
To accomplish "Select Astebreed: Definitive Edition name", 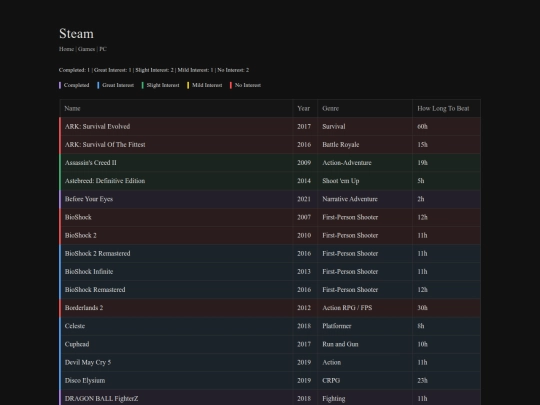I will (105, 181).
